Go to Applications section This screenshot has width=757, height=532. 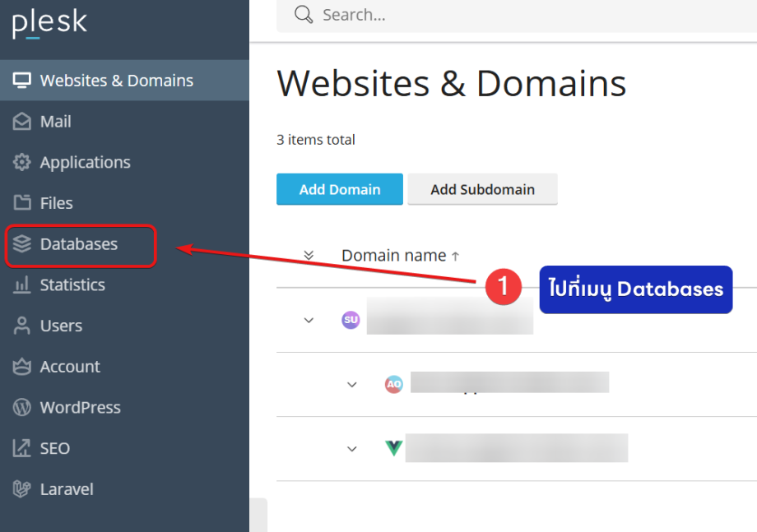pos(124,163)
